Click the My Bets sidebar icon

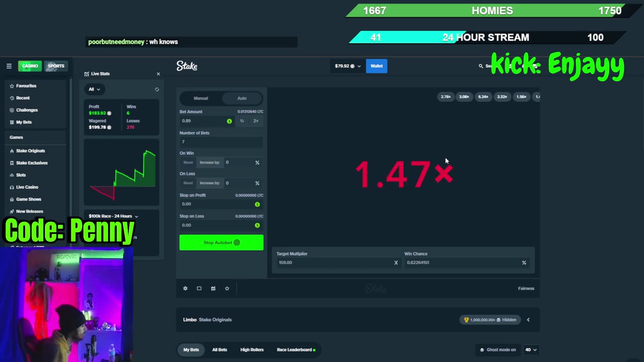(12, 122)
